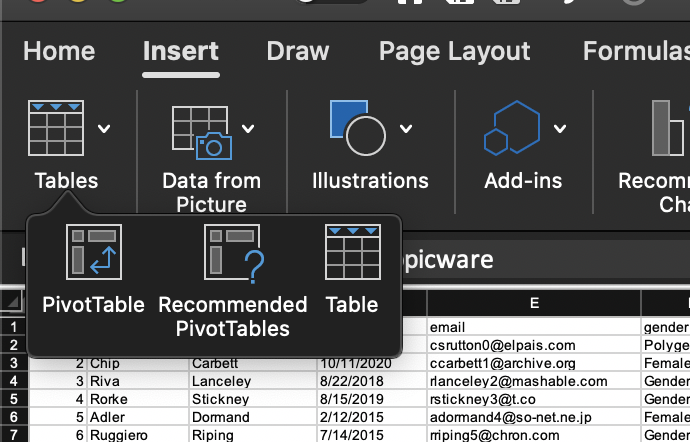Select the Riping last name cell
The height and width of the screenshot is (442, 690).
[x=253, y=435]
